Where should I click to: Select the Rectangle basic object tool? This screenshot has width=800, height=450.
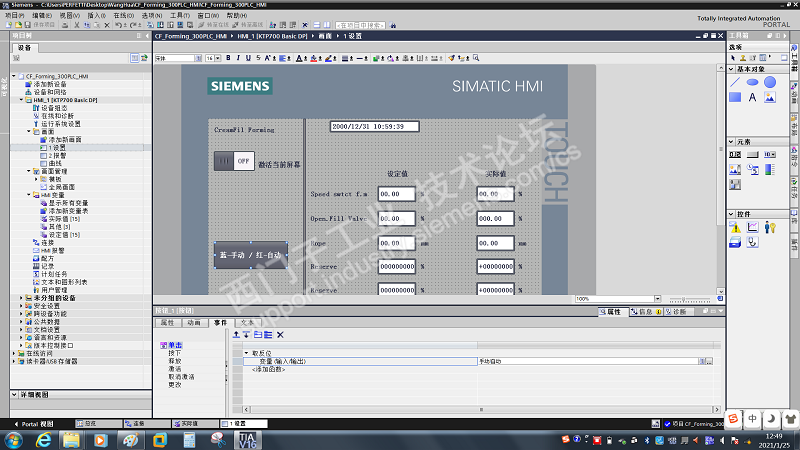point(735,97)
